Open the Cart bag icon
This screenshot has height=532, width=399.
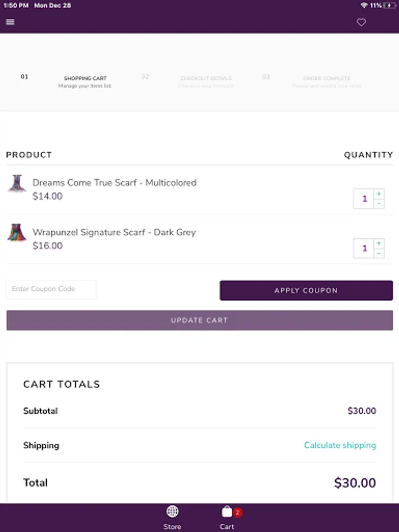point(227,512)
